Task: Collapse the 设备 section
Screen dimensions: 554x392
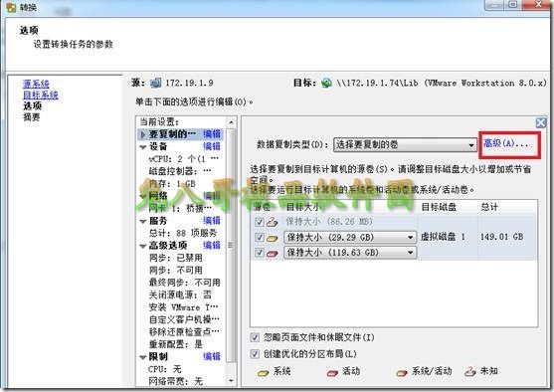Action: coord(143,147)
